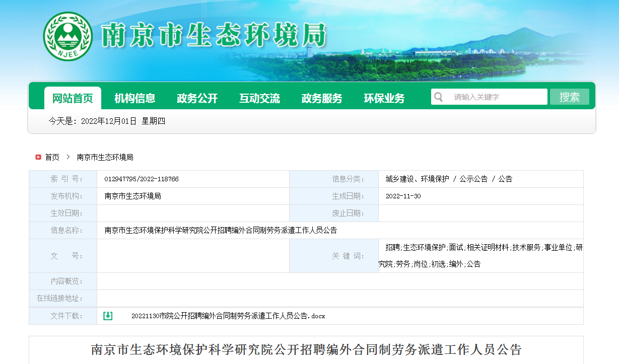The image size is (619, 364).
Task: Click the 内容概览 label cell
Action: (63, 281)
